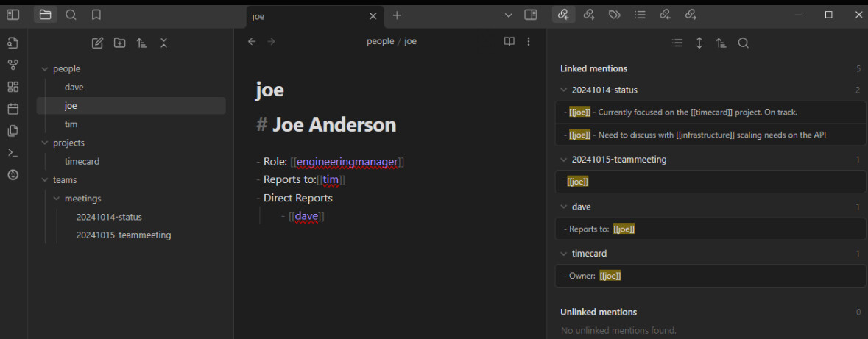
Task: Open the dave link under Direct Reports
Action: [306, 216]
